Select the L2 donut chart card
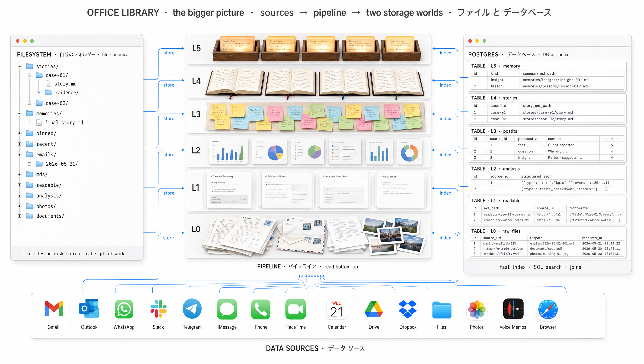The height and width of the screenshot is (364, 644). pyautogui.click(x=409, y=152)
